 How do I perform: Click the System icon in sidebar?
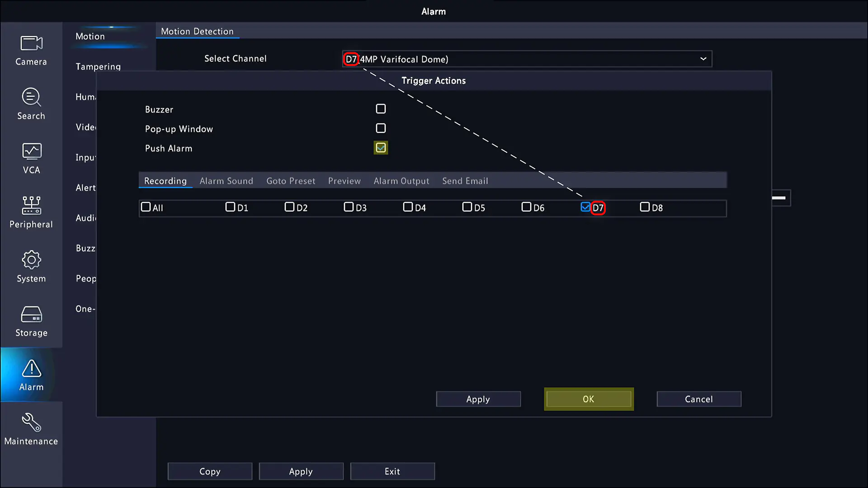coord(31,267)
